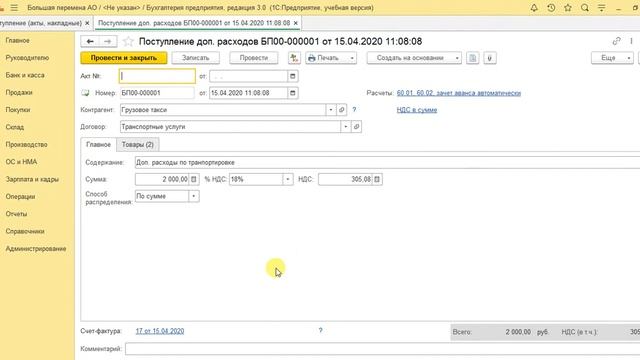Open Администрирование section
The width and height of the screenshot is (640, 360).
coord(36,249)
